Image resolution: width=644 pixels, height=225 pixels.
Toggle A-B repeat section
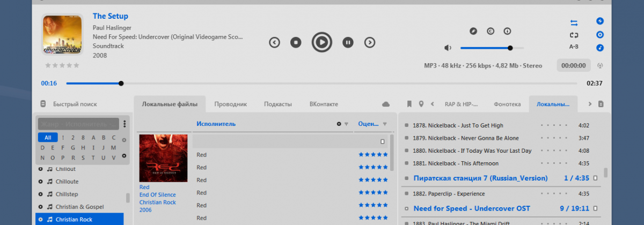point(574,47)
